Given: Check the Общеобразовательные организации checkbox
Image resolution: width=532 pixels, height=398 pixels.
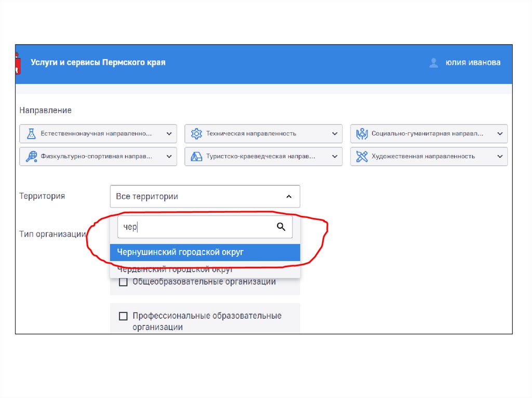Looking at the screenshot, I should click(124, 282).
